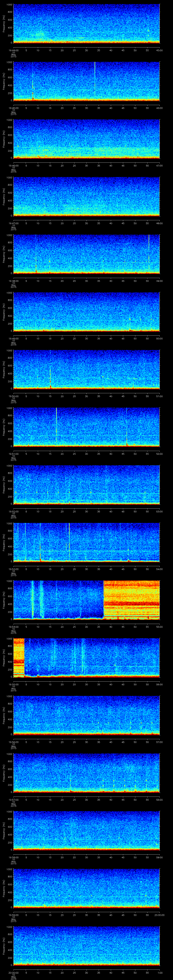Click the 19:45:00 timestamp label
Image resolution: width=173 pixels, height=980 pixels.
coord(13,108)
